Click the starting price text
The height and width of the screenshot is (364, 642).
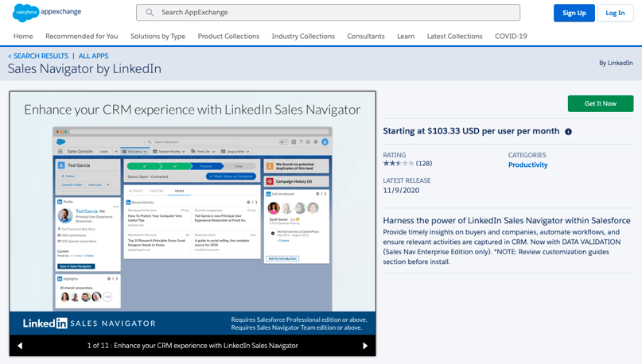pyautogui.click(x=471, y=131)
